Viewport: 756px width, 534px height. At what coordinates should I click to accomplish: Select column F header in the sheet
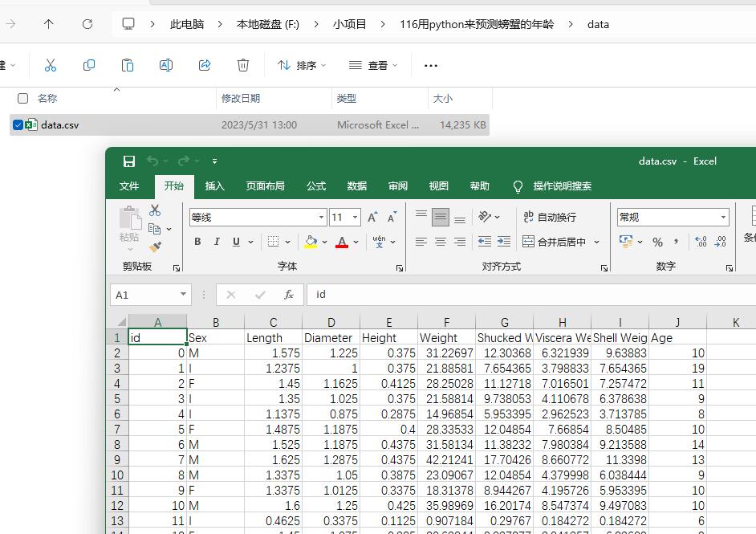[x=446, y=322]
